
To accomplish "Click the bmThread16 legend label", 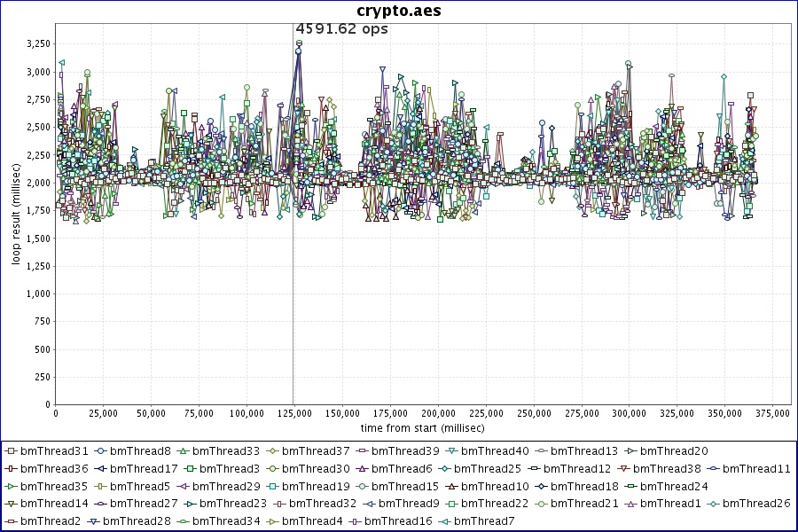I will (x=398, y=521).
